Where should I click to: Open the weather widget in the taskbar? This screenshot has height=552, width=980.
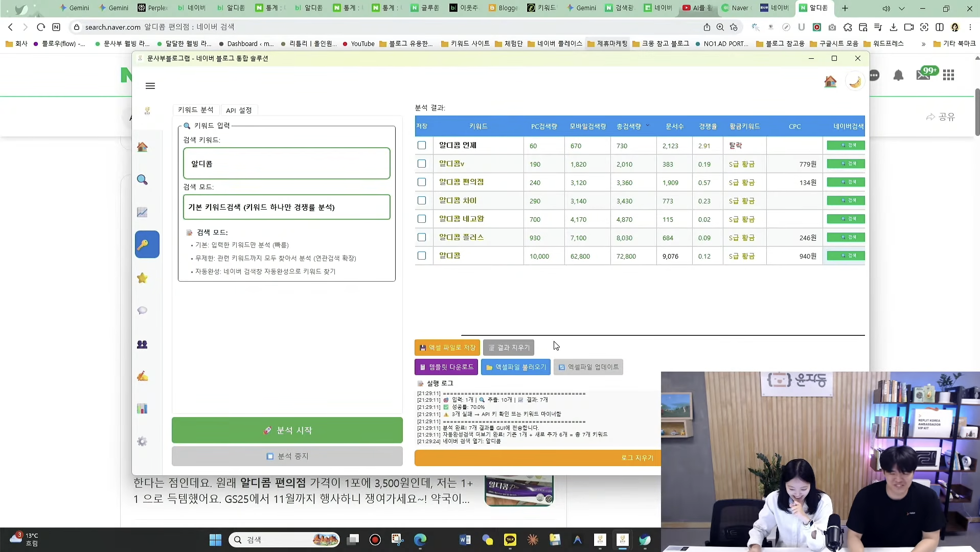[x=24, y=539]
